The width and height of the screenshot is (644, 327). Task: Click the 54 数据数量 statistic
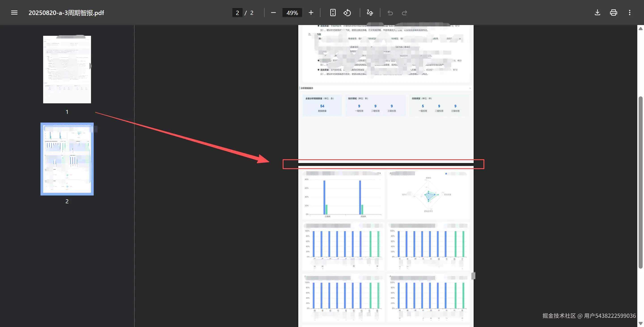coord(322,108)
